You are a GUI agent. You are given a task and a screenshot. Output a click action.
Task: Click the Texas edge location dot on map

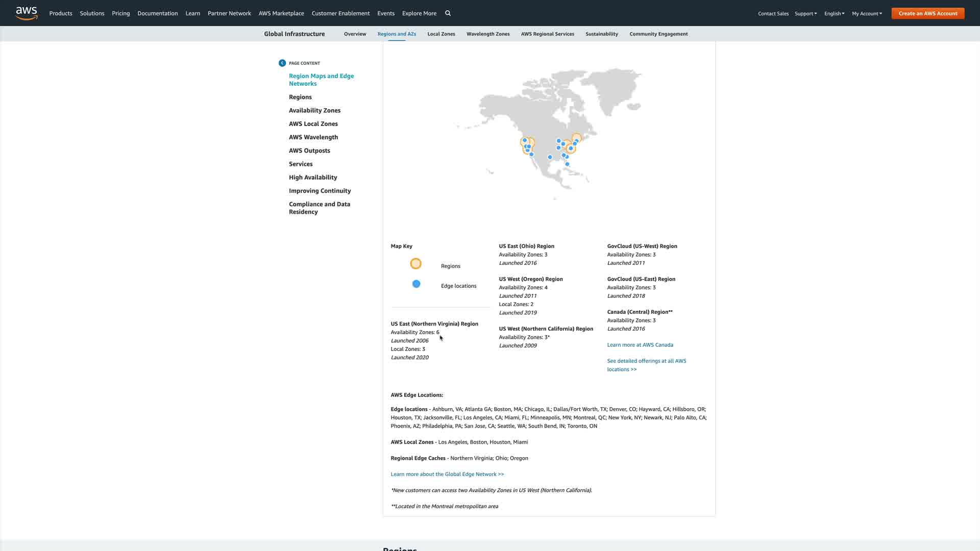550,157
